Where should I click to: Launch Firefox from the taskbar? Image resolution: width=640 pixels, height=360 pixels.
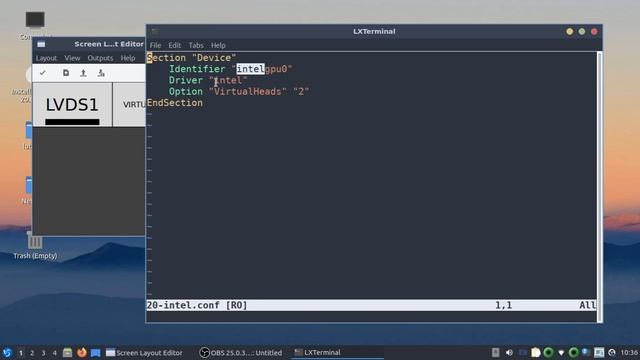pyautogui.click(x=82, y=353)
